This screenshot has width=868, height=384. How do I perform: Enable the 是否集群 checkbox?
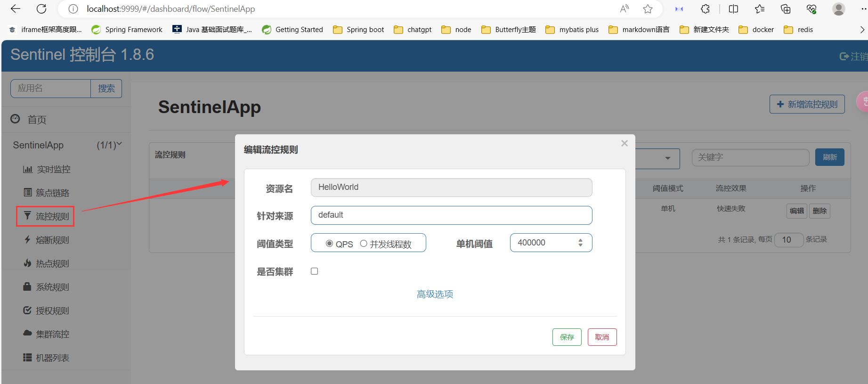[x=315, y=271]
